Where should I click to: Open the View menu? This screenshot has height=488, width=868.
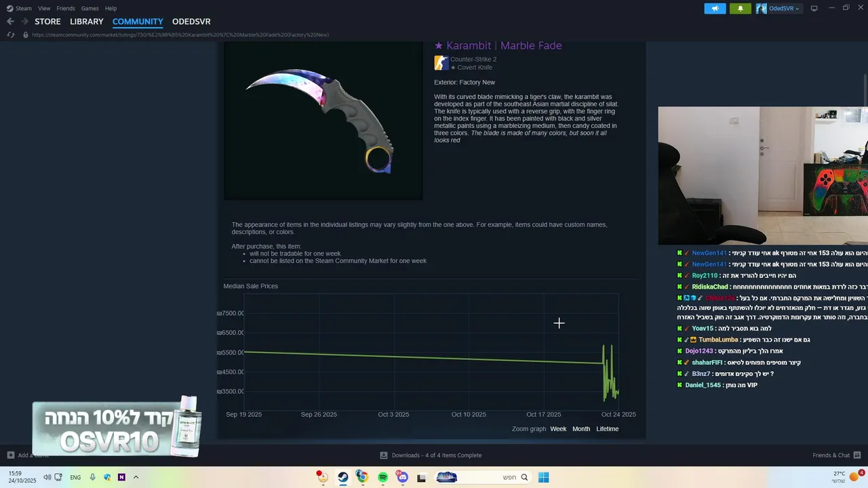pyautogui.click(x=44, y=8)
